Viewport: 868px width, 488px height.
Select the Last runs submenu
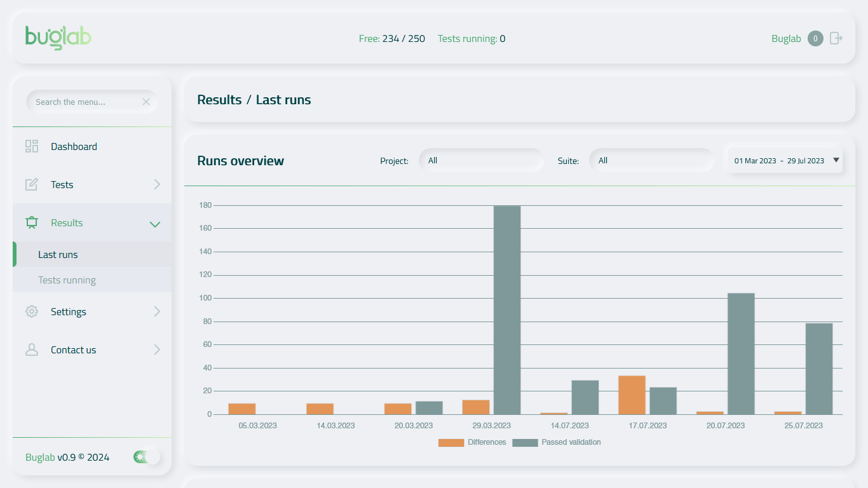(x=92, y=254)
